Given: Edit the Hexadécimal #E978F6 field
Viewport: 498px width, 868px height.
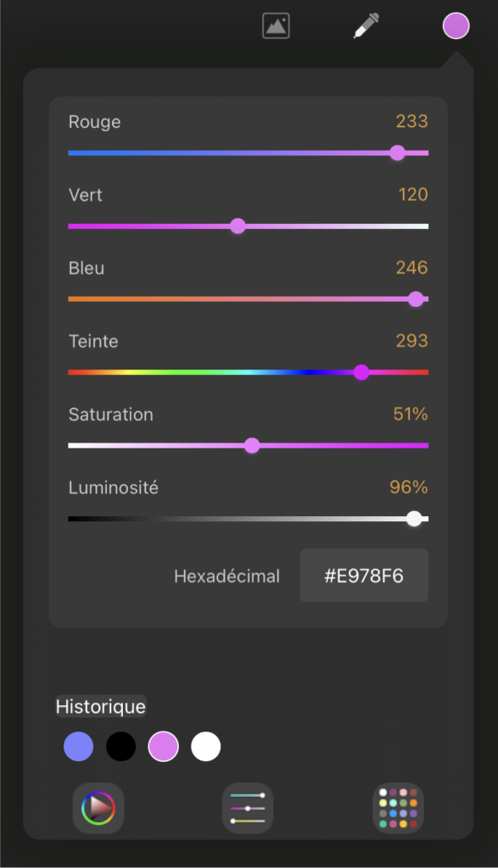Looking at the screenshot, I should pyautogui.click(x=364, y=576).
